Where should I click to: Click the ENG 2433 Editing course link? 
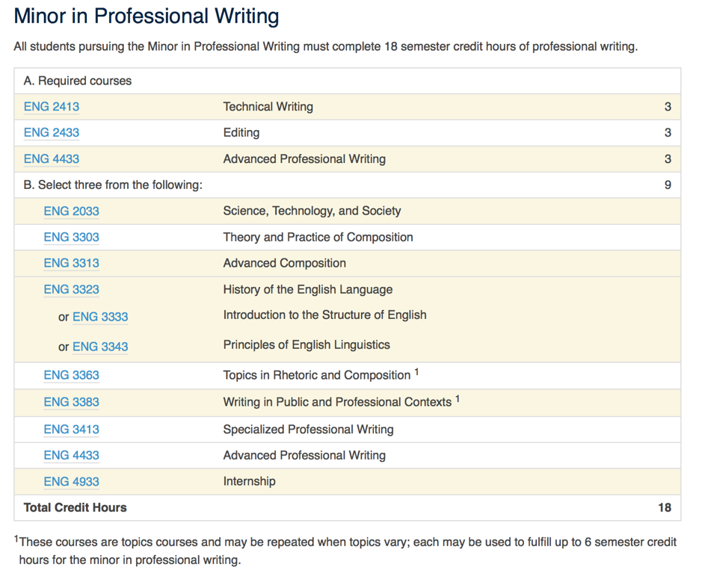coord(52,133)
